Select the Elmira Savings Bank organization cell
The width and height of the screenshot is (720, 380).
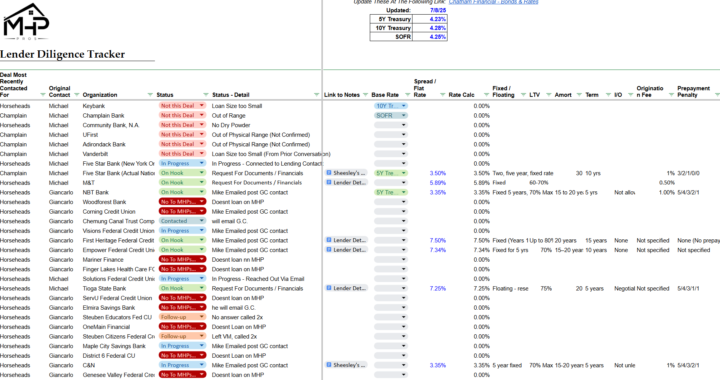[109, 307]
